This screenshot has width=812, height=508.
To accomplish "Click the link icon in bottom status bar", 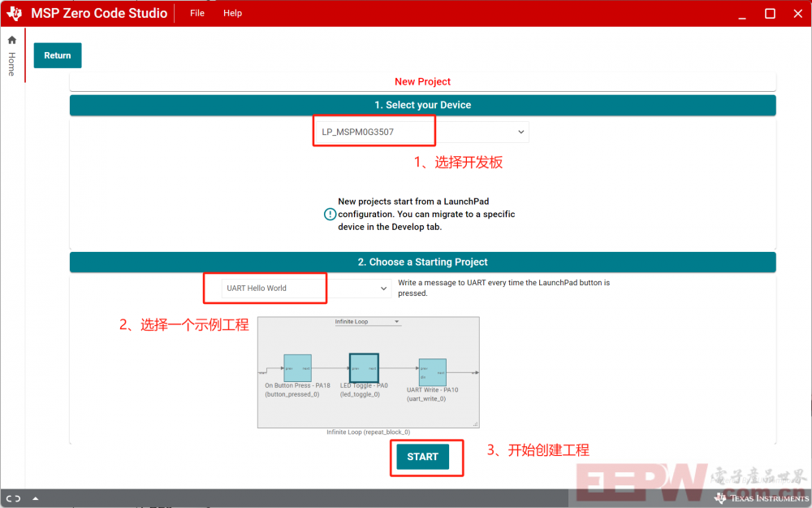I will pyautogui.click(x=14, y=499).
